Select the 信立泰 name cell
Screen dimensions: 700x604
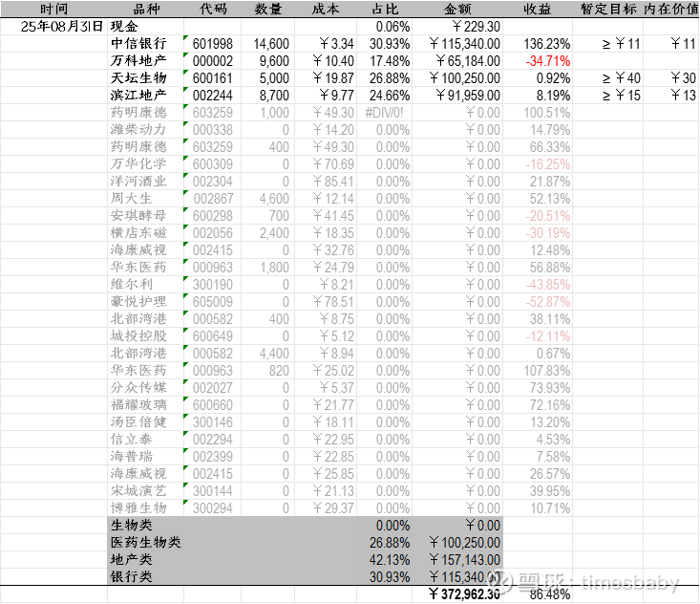pyautogui.click(x=145, y=440)
